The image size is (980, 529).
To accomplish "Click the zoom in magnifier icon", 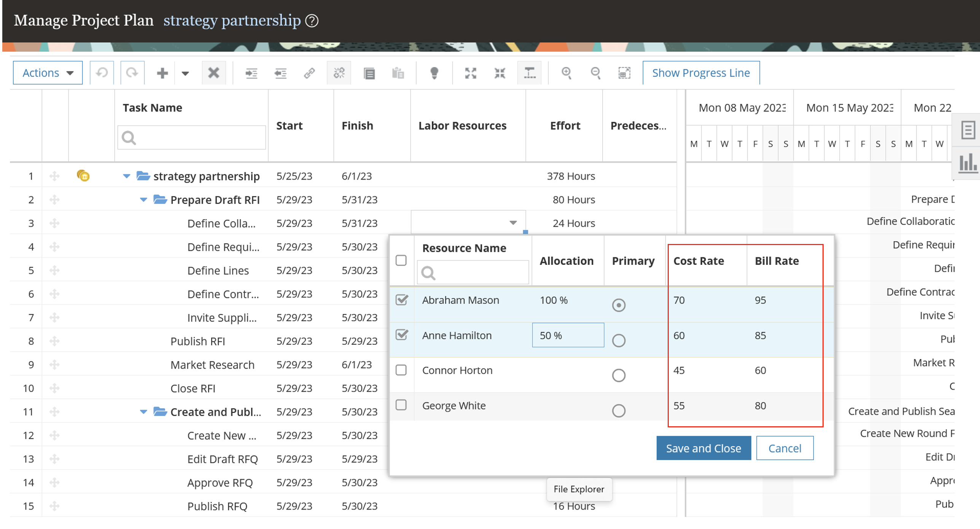I will tap(566, 73).
